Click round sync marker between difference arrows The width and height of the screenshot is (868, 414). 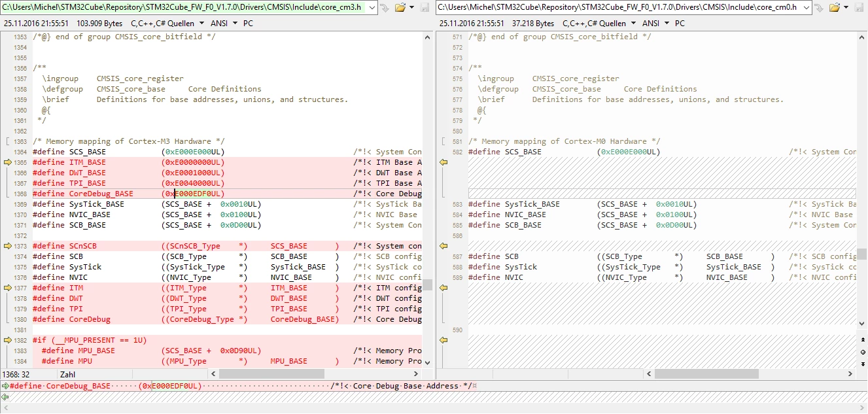click(x=862, y=352)
